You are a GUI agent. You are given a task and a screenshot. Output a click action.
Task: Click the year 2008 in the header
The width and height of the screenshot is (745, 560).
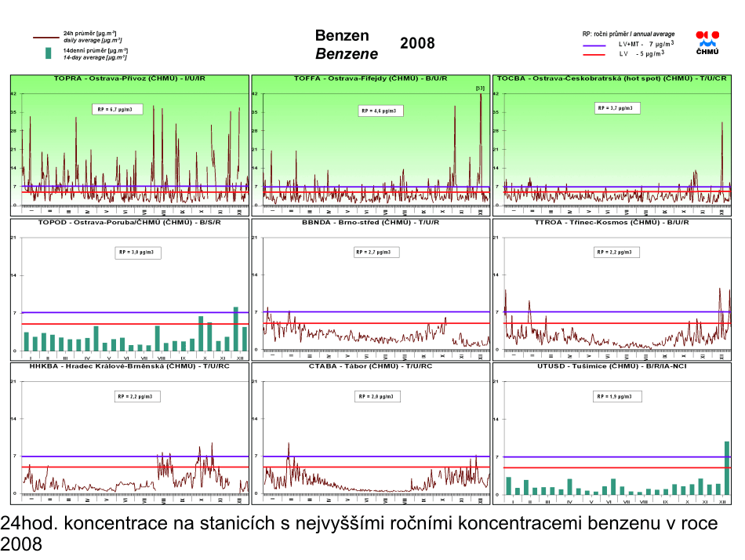pyautogui.click(x=417, y=44)
